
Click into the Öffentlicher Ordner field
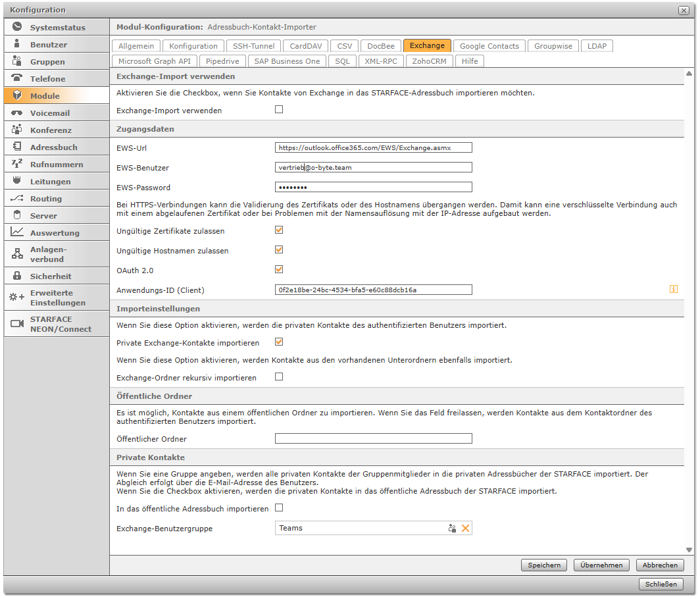[x=373, y=438]
